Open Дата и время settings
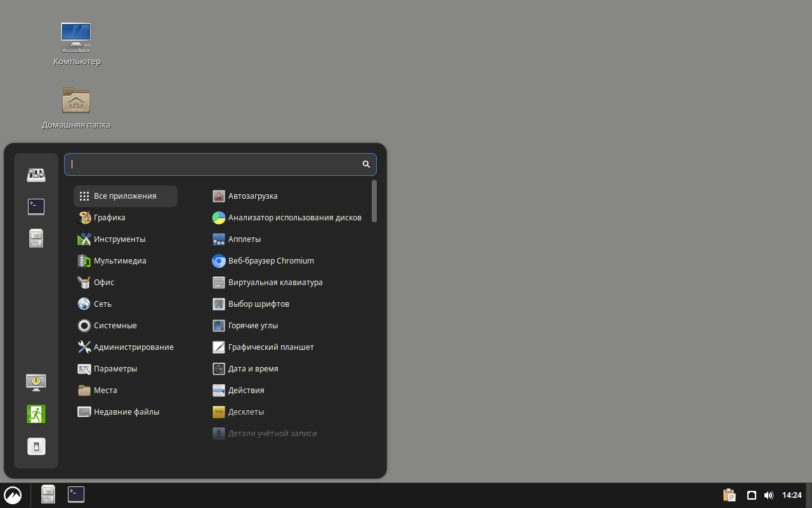The width and height of the screenshot is (812, 508). 253,369
